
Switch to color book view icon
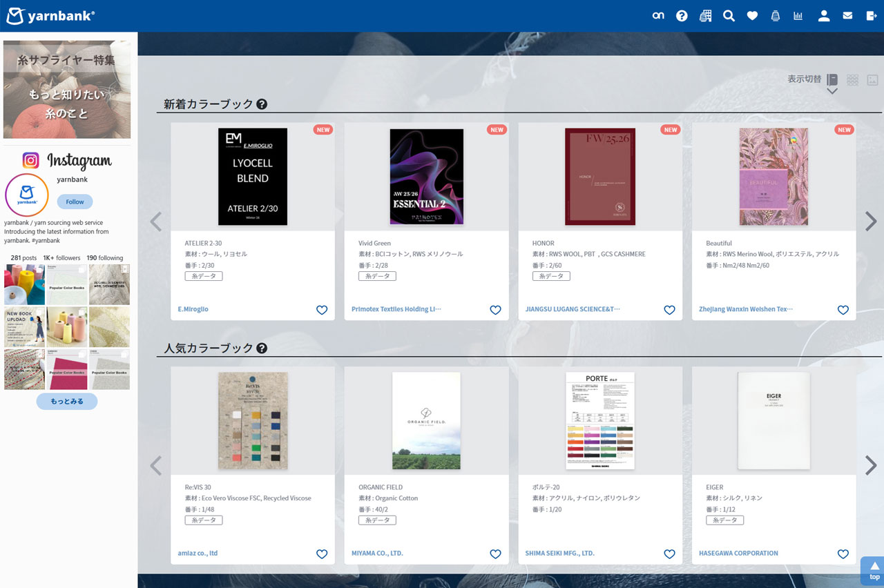point(832,79)
